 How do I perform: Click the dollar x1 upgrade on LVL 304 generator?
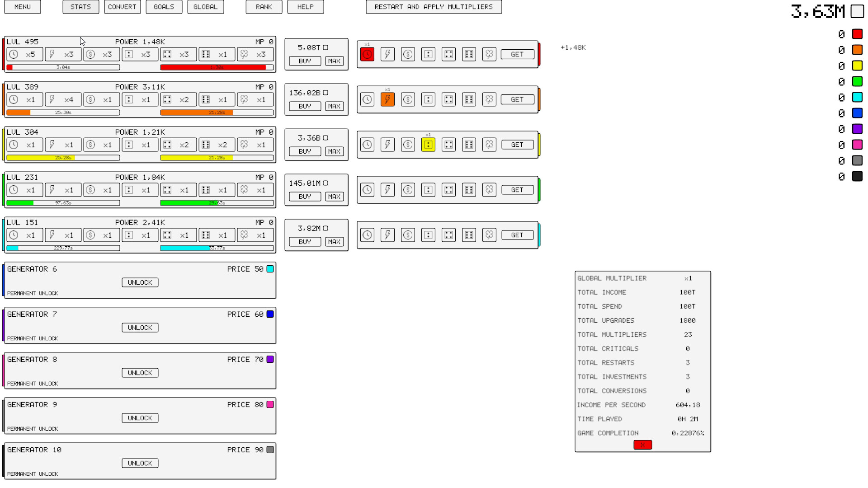[101, 145]
